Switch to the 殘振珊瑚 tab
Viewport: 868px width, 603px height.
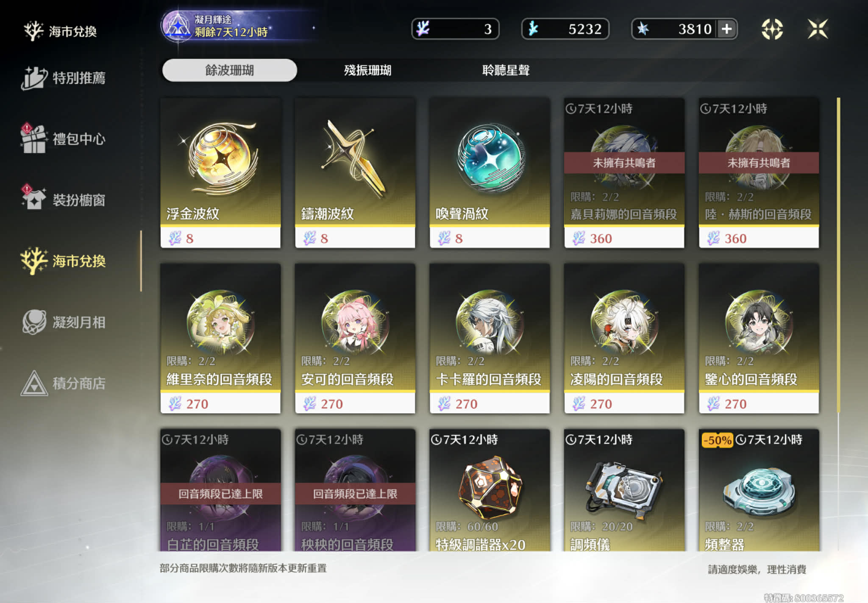(367, 70)
